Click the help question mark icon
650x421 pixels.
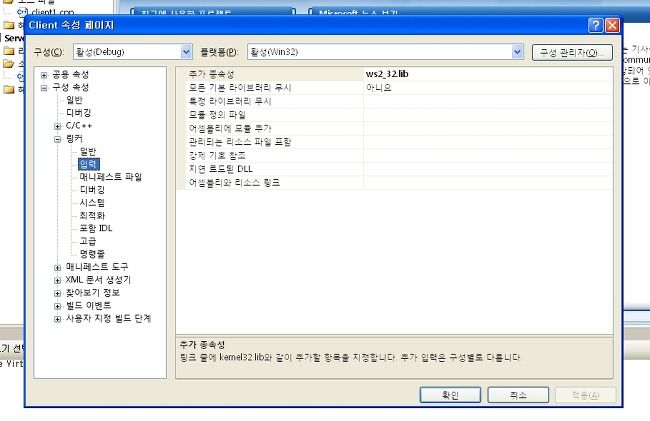(595, 25)
